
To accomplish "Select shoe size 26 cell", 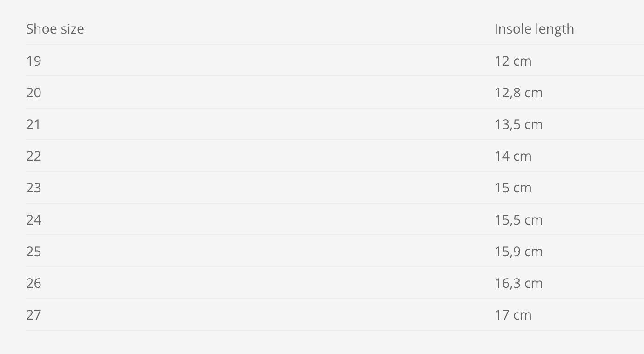I will point(34,283).
